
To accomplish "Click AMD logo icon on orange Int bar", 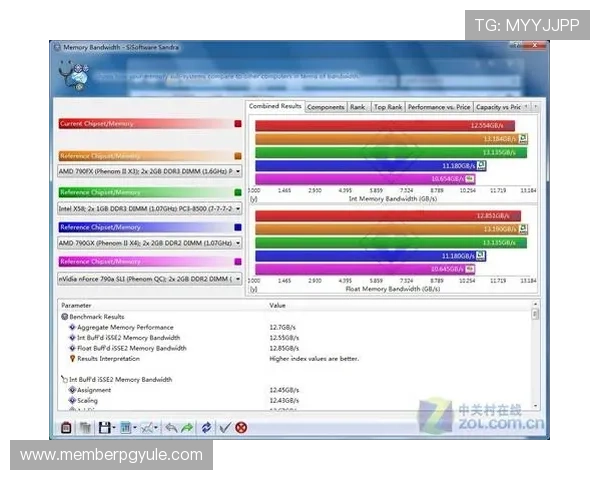I will coord(523,139).
